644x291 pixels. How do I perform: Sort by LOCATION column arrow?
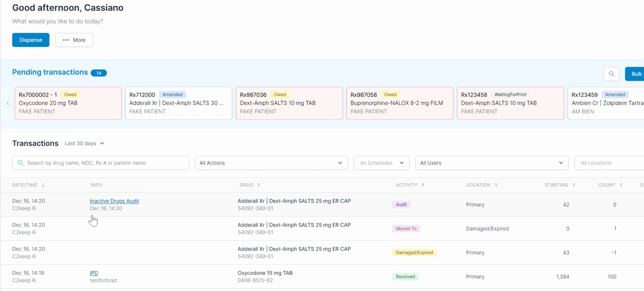pyautogui.click(x=496, y=185)
